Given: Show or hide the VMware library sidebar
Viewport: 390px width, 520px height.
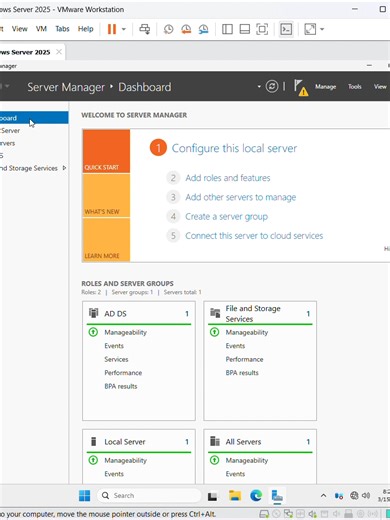Looking at the screenshot, I should click(x=227, y=29).
